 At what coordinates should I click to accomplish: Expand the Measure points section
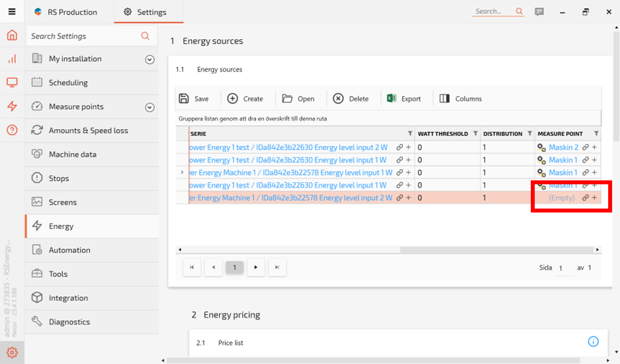click(x=150, y=108)
